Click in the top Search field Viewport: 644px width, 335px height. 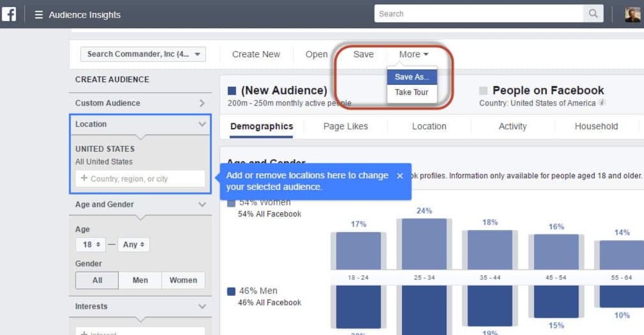point(479,14)
